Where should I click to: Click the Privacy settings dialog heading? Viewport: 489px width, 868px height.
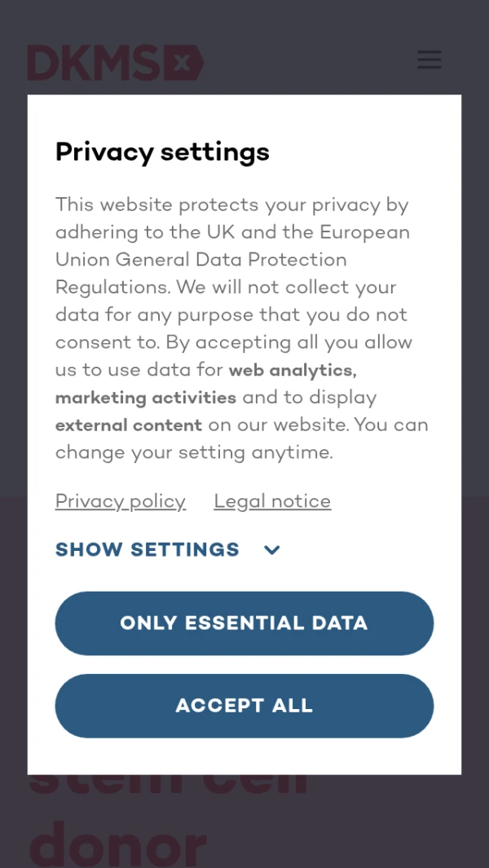(161, 152)
